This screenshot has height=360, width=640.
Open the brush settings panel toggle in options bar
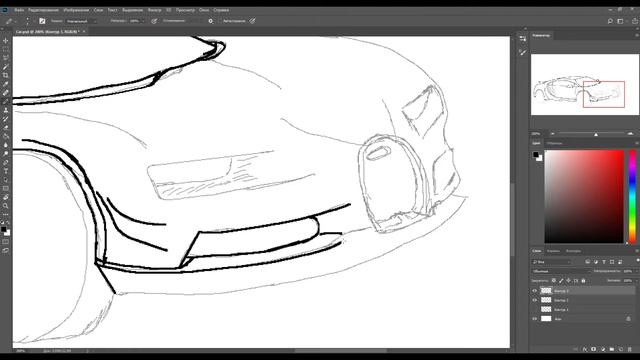(x=42, y=21)
